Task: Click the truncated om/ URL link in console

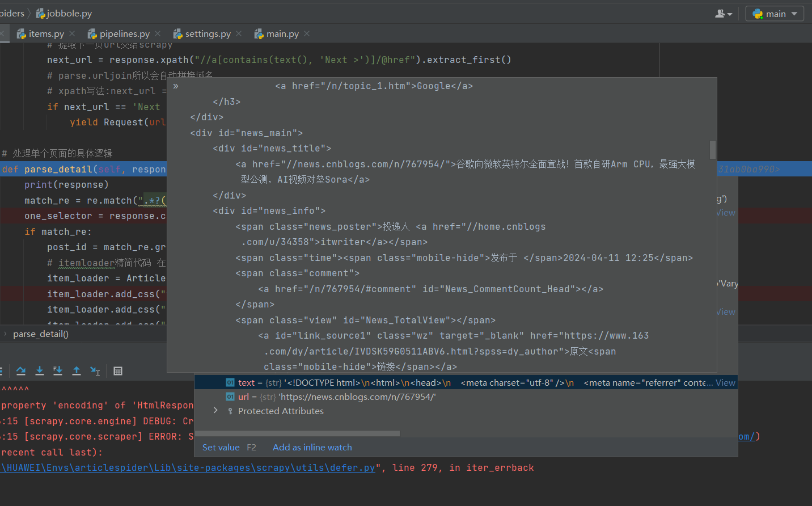Action: tap(746, 437)
